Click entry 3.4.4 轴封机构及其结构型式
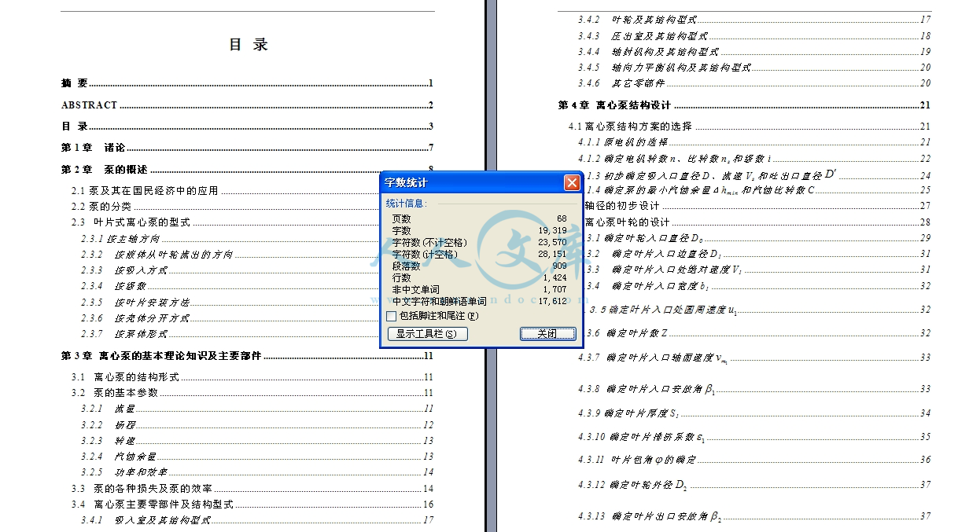The width and height of the screenshot is (980, 532). [754, 52]
